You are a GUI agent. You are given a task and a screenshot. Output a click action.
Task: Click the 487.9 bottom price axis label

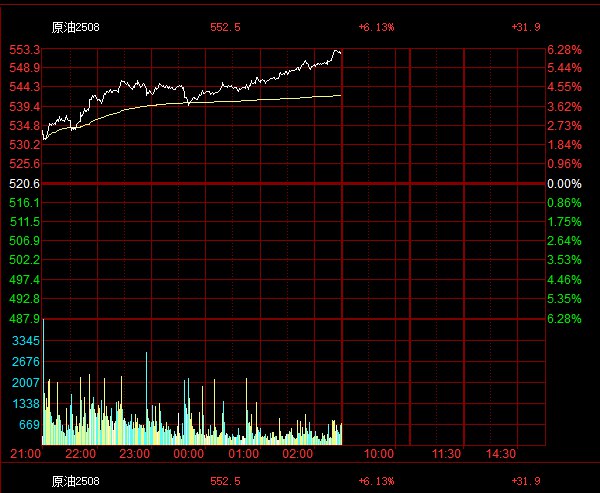(24, 318)
